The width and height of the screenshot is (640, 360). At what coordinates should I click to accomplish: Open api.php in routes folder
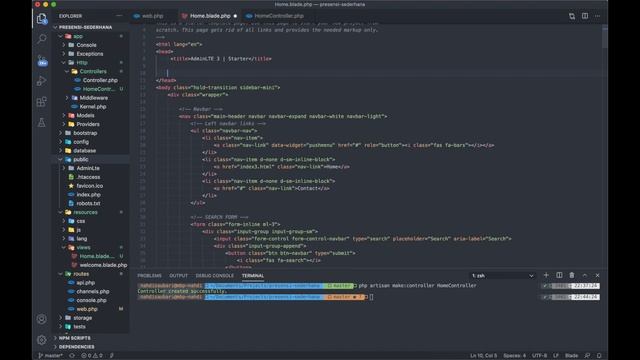(85, 282)
